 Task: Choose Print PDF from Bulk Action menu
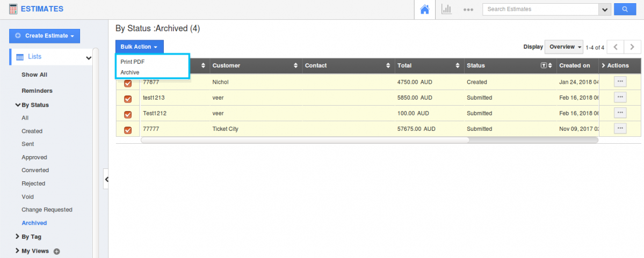point(133,62)
